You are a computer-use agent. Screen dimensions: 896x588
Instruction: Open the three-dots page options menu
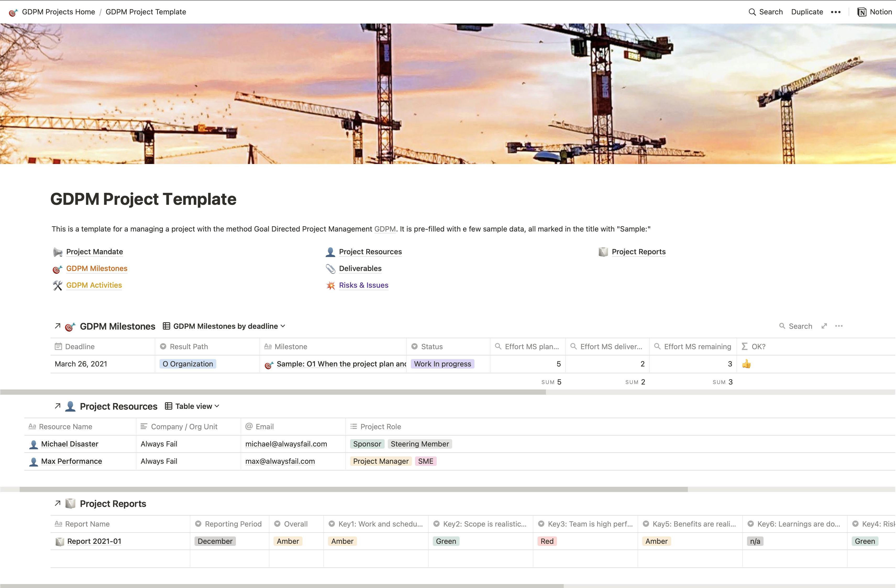coord(836,12)
